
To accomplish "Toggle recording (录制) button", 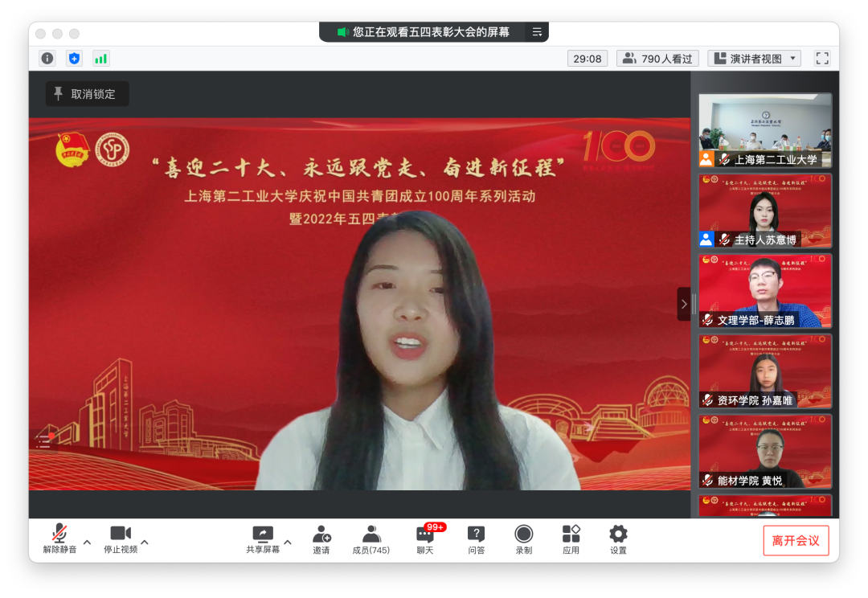I will click(x=524, y=539).
